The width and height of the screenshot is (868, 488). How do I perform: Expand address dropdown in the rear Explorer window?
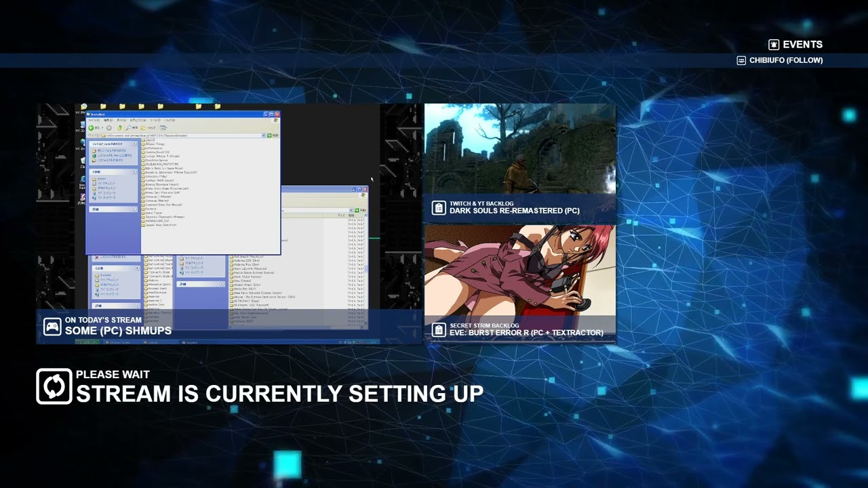point(351,210)
